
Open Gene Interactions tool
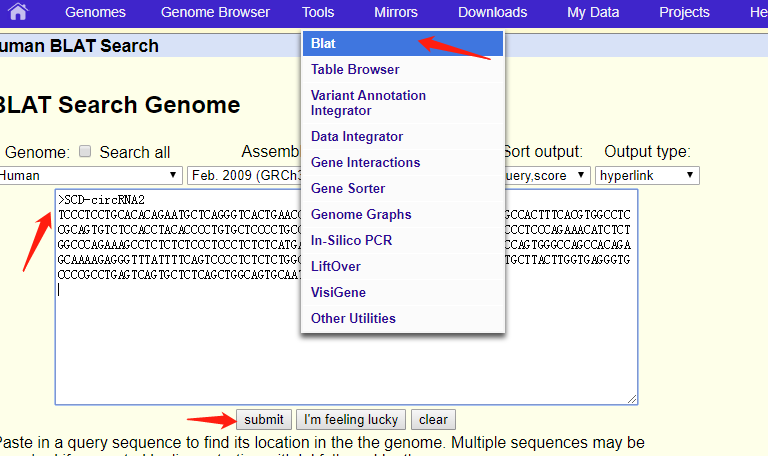[x=365, y=162]
